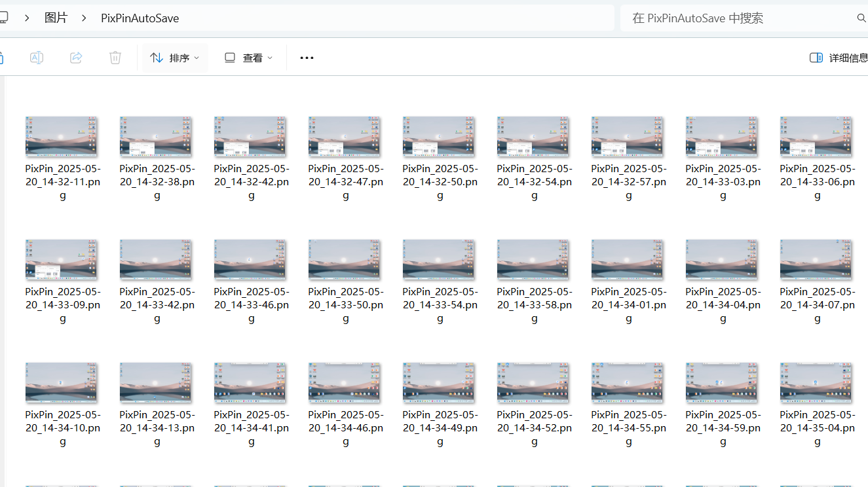Select thumbnail of PixPin_2025-05-20_14-33-46.png
This screenshot has height=487, width=868.
(250, 260)
